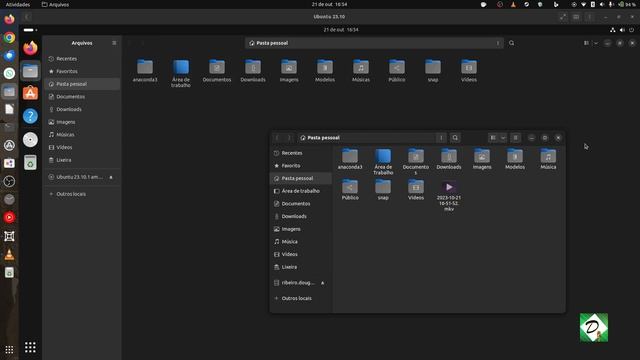This screenshot has height=360, width=640.
Task: Open Área de Trabalho folder in front window
Action: pyautogui.click(x=383, y=162)
